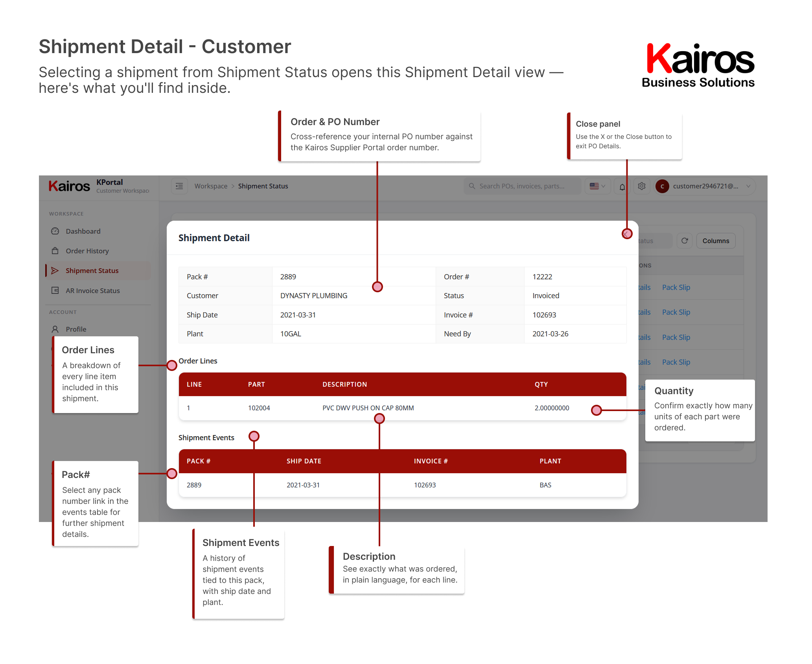Click plant value BAS in events table

coord(545,485)
